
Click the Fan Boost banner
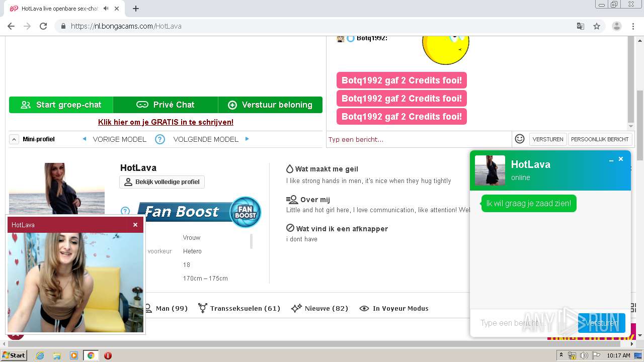(x=199, y=212)
